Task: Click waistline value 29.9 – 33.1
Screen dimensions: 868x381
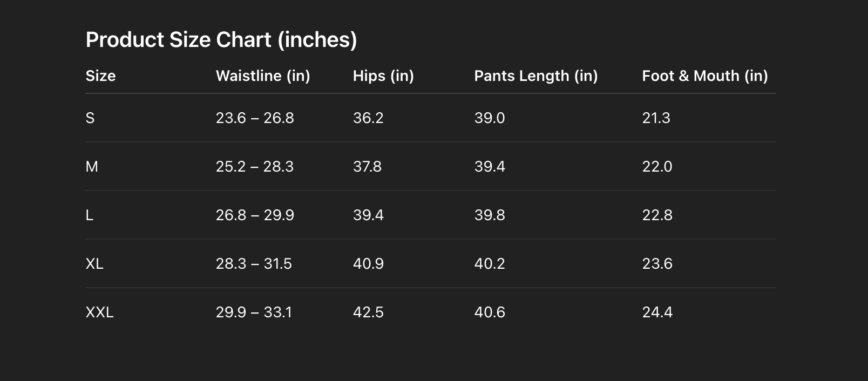Action: pyautogui.click(x=254, y=312)
